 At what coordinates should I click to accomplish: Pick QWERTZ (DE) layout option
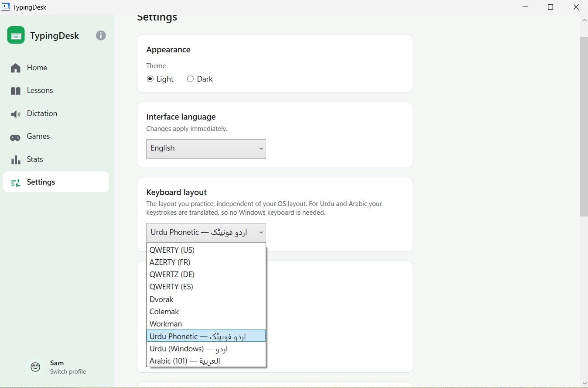(206, 275)
